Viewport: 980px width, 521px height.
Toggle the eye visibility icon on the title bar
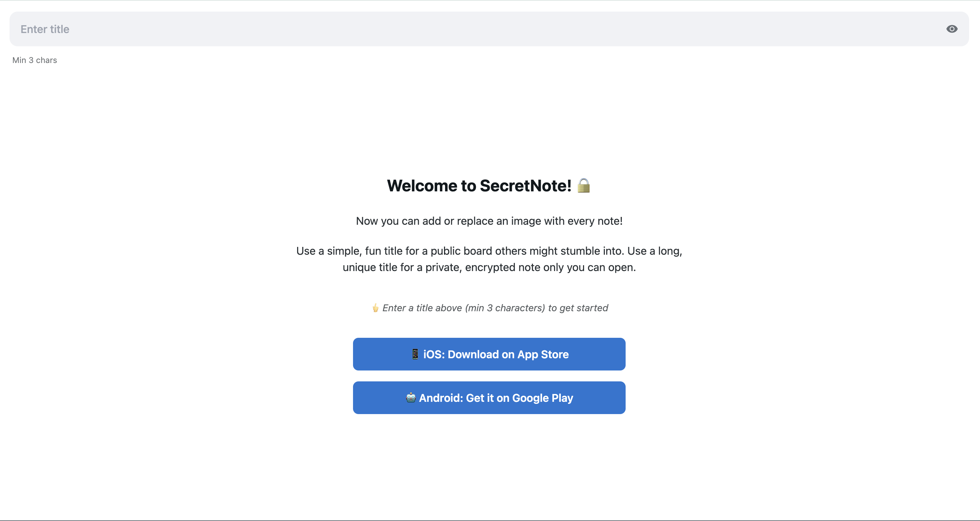[952, 29]
